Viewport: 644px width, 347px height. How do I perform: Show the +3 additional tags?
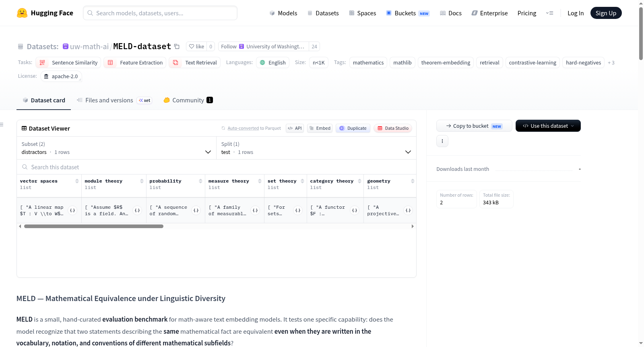(611, 62)
